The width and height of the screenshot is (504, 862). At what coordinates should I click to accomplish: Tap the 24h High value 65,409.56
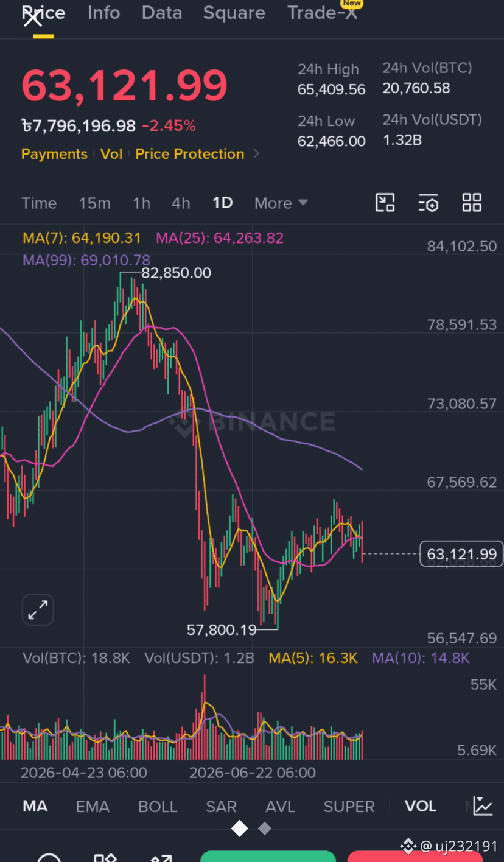[x=331, y=90]
